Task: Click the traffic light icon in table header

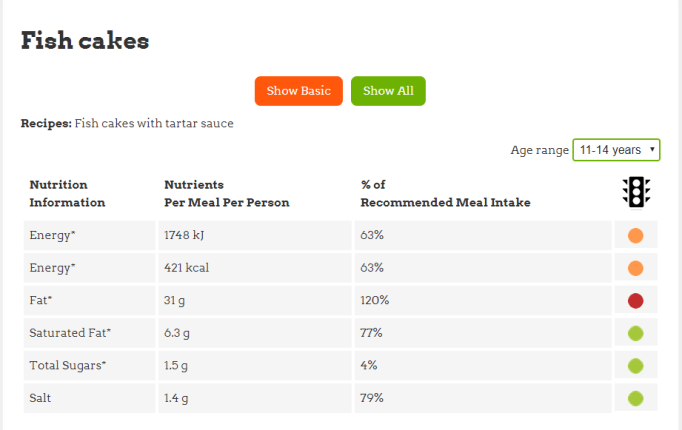Action: click(635, 192)
